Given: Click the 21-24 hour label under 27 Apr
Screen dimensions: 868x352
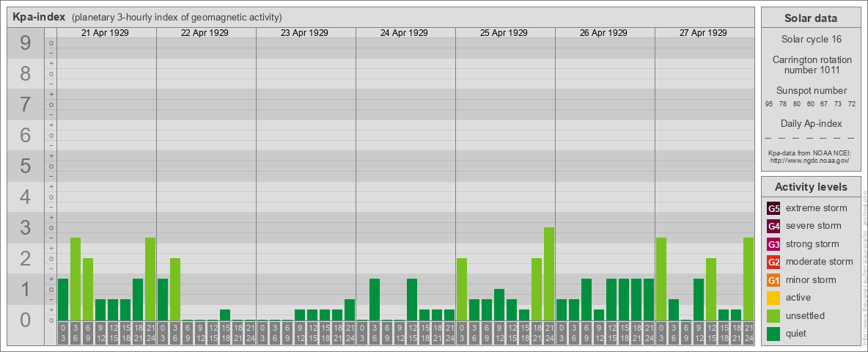Looking at the screenshot, I should tap(749, 334).
